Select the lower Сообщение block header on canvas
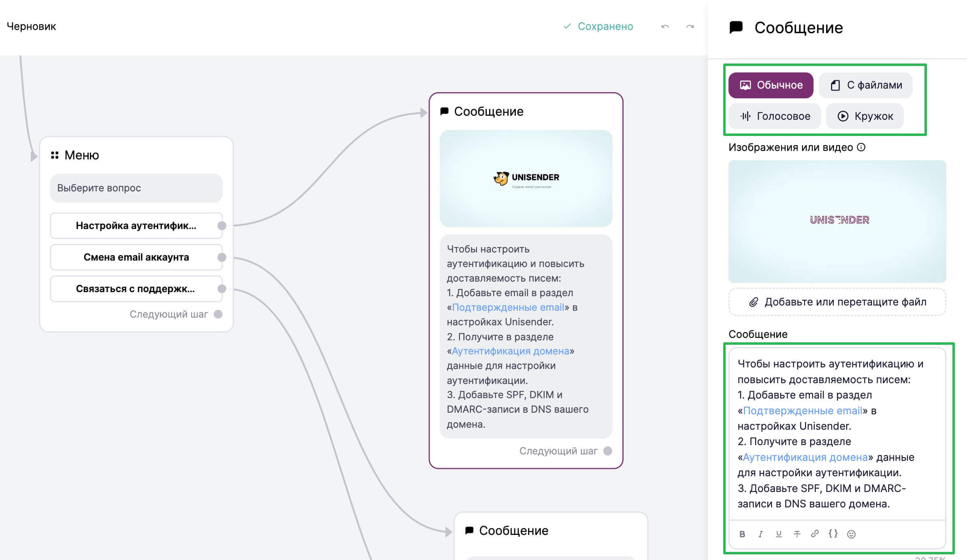Image resolution: width=967 pixels, height=560 pixels. (x=513, y=530)
